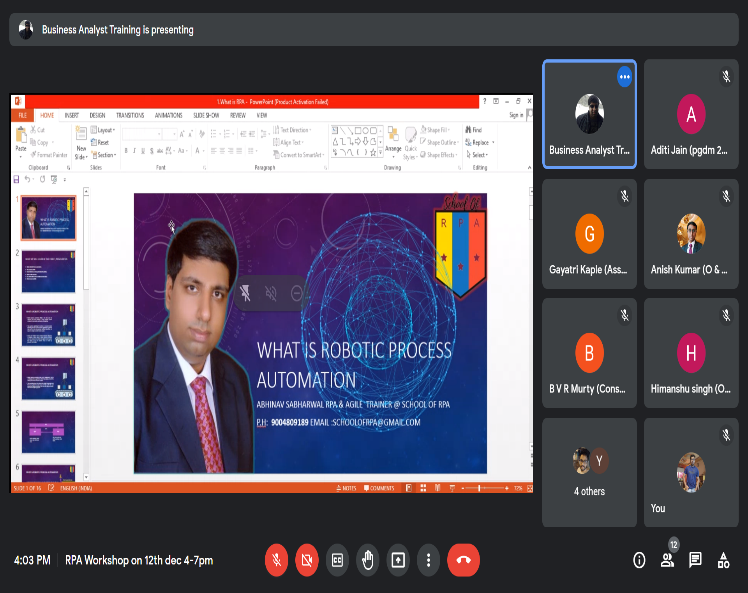748x593 pixels.
Task: Toggle closed captions on
Action: [x=337, y=560]
